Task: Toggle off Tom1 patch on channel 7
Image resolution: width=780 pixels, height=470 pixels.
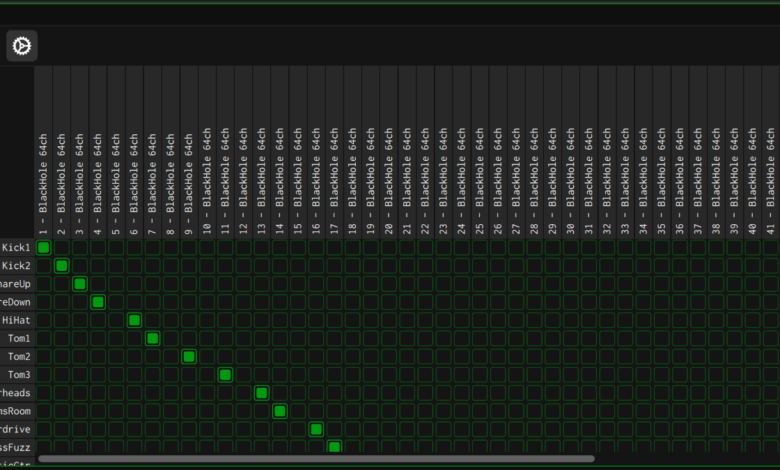Action: coord(152,338)
